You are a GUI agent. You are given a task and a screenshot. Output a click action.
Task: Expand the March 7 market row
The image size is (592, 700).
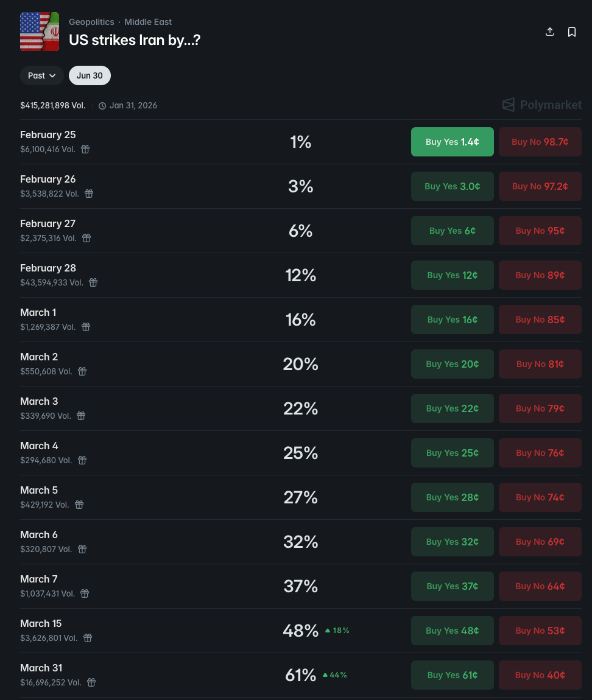point(183,586)
